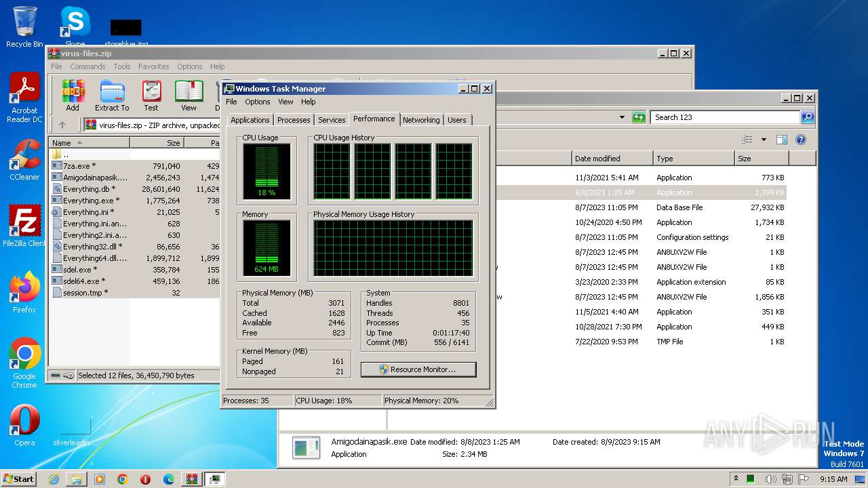Select the FileZilla Client desktop icon

click(x=24, y=226)
